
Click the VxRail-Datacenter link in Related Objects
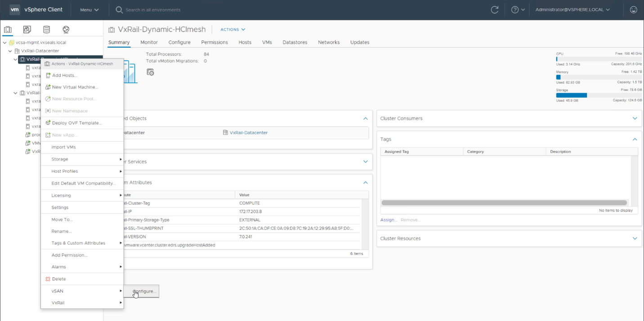click(248, 133)
